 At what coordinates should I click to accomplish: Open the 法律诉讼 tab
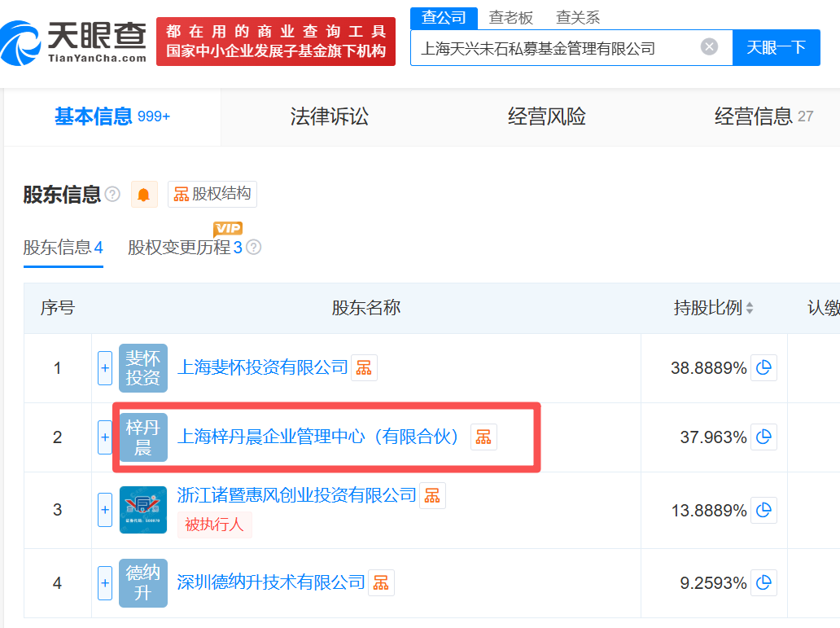(329, 116)
